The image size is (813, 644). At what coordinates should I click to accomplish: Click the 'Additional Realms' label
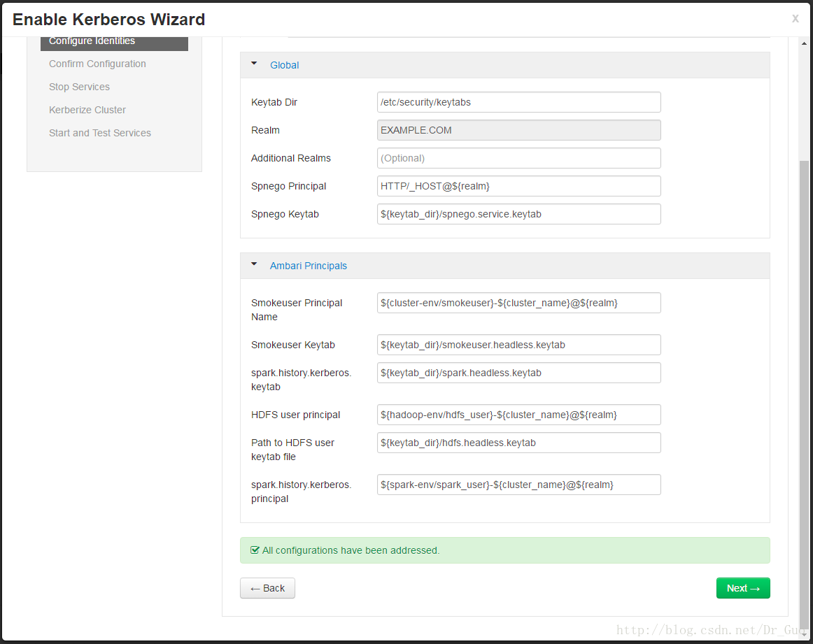291,158
